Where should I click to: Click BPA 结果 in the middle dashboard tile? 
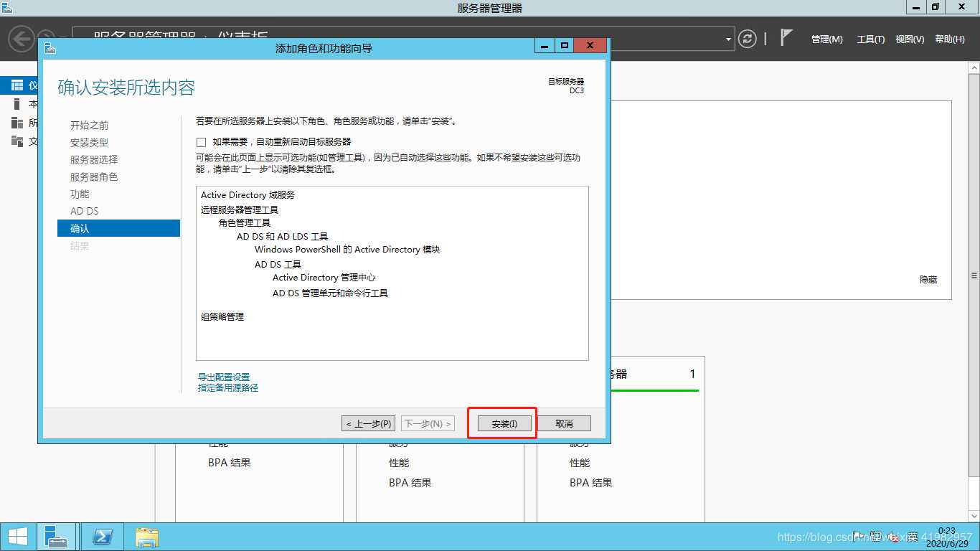click(x=410, y=483)
